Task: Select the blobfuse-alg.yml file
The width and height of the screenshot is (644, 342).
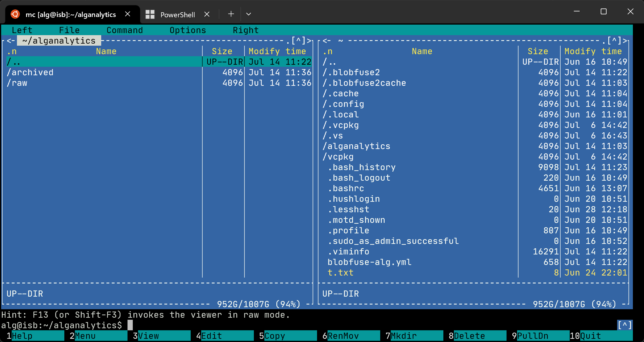Action: pyautogui.click(x=369, y=262)
